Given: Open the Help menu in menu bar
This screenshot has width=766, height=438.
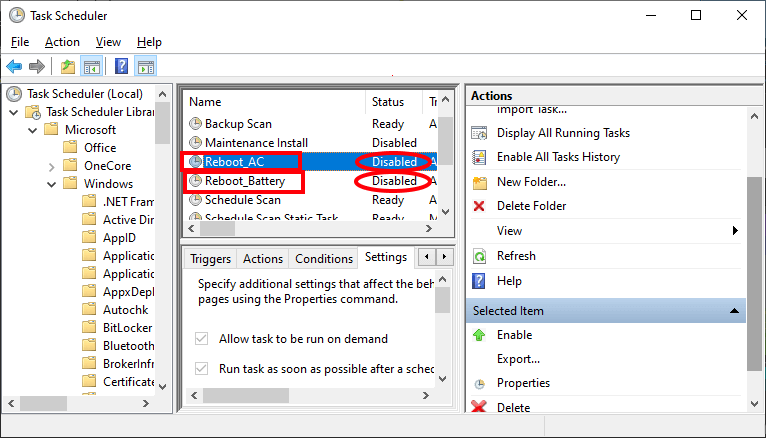Looking at the screenshot, I should point(149,42).
